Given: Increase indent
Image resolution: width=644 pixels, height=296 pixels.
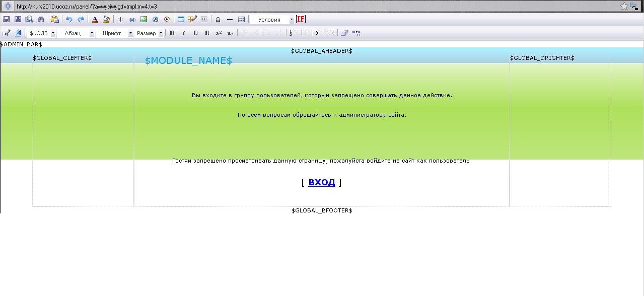Looking at the screenshot, I should pyautogui.click(x=319, y=33).
